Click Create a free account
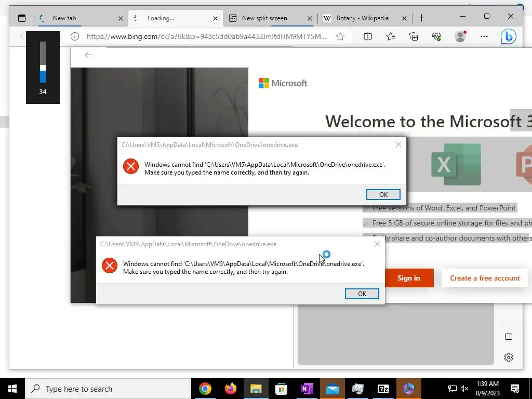This screenshot has width=532, height=399. click(x=485, y=278)
